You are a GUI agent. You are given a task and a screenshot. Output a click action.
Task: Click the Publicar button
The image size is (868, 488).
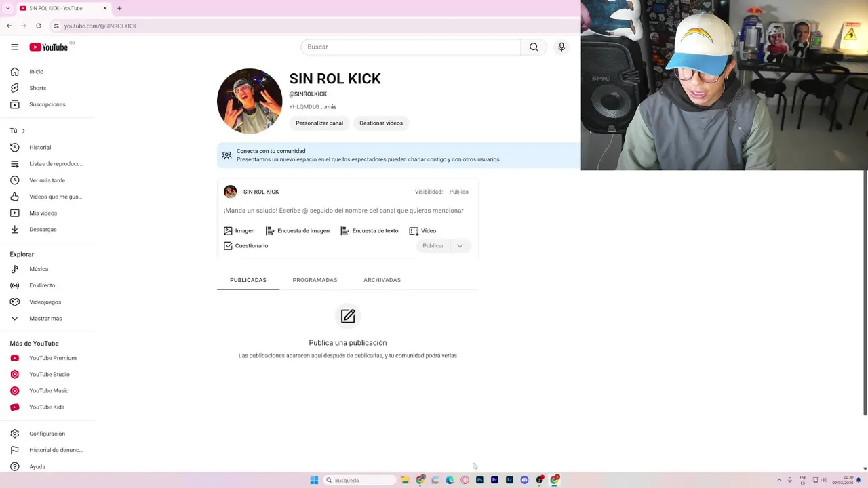point(433,246)
